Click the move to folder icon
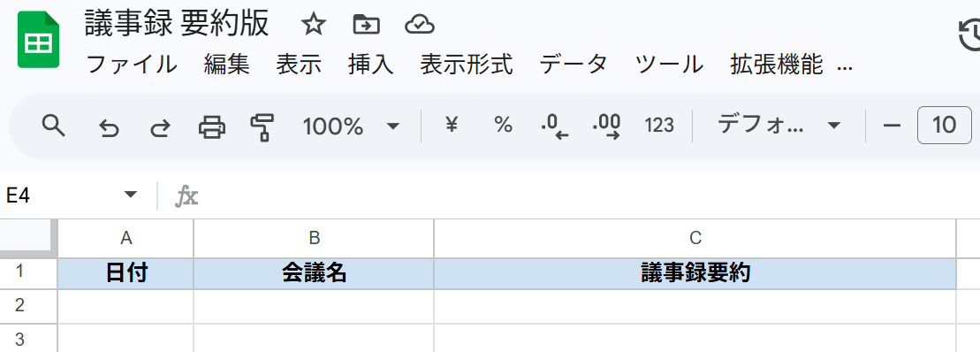Image resolution: width=980 pixels, height=352 pixels. tap(366, 25)
